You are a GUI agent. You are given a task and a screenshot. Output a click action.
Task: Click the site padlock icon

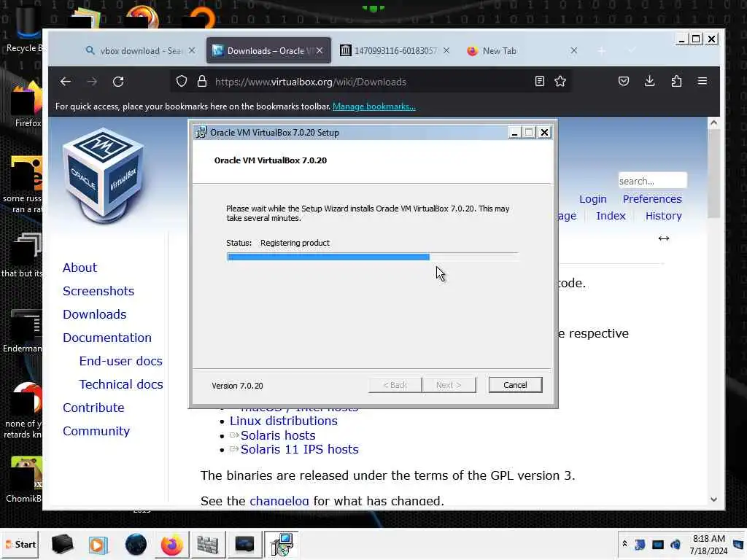[202, 82]
